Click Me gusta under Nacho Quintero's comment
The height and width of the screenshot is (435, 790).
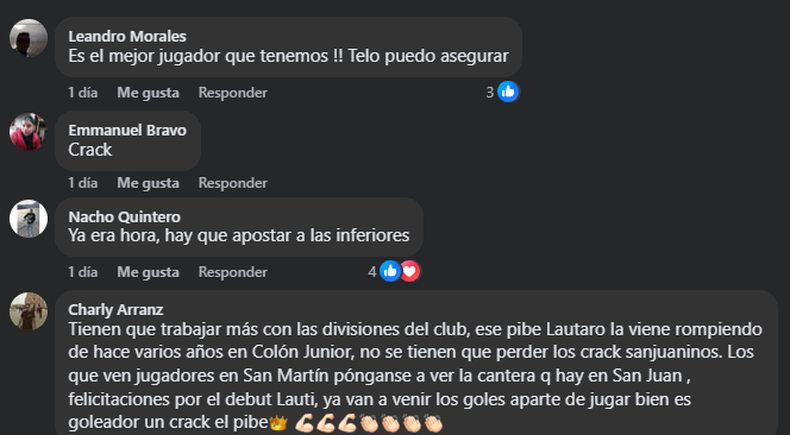click(148, 272)
